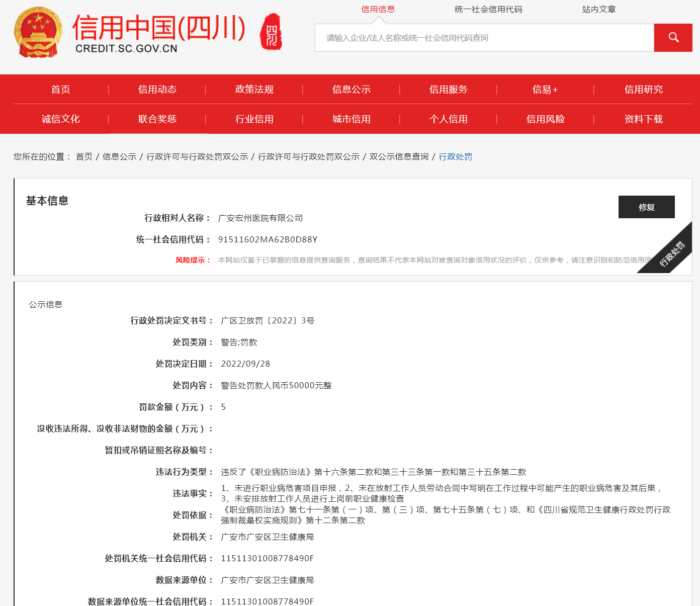Select penalty content 警告处罚款人民币50000元整
This screenshot has height=606, width=700.
(276, 386)
